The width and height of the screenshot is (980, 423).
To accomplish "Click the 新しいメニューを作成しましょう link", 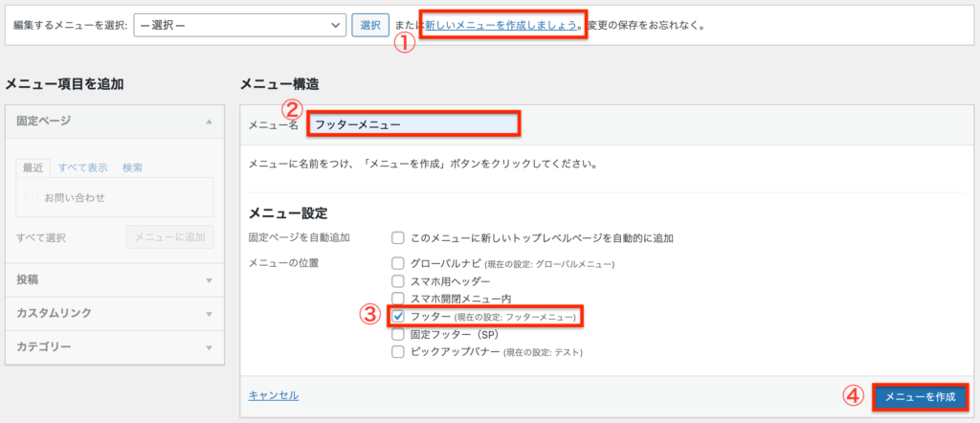I will [x=501, y=25].
